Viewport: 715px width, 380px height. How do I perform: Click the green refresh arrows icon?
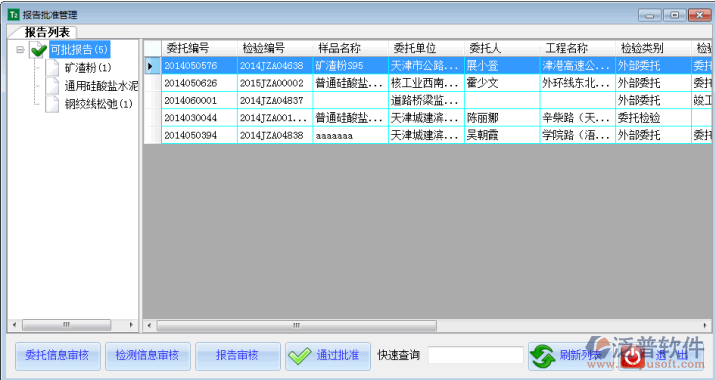point(543,356)
